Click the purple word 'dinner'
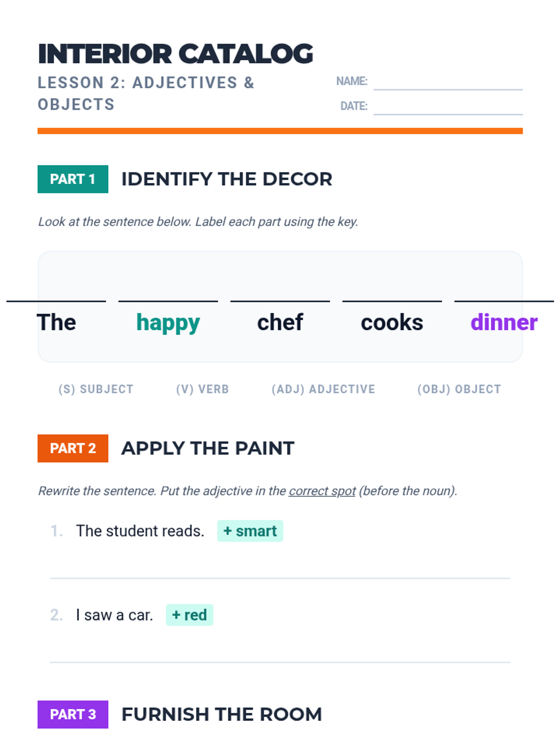 [504, 322]
